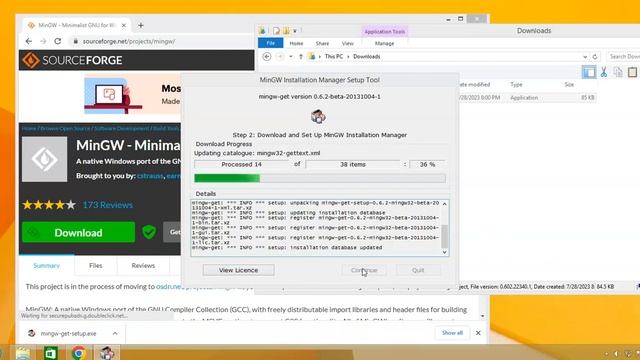Reload the SourceForge page
The image size is (640, 360).
58,41
